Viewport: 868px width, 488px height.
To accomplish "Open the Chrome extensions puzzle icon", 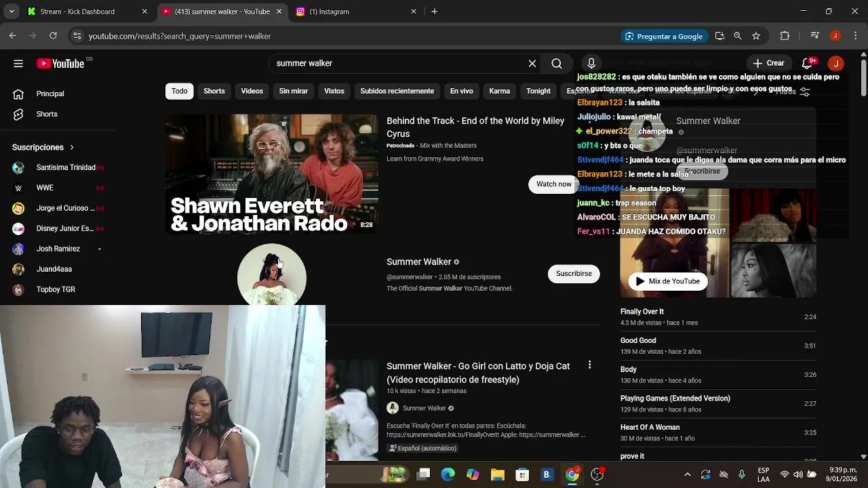I will click(x=785, y=36).
